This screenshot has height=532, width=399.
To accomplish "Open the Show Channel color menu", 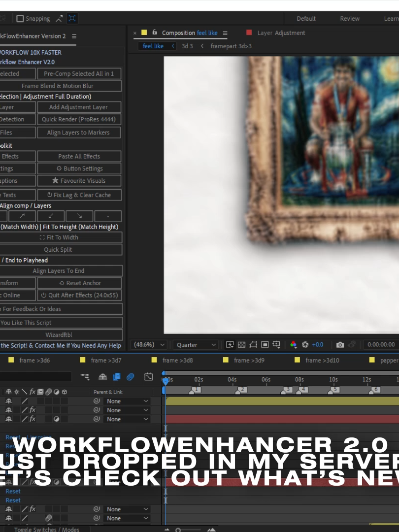I will pos(294,345).
